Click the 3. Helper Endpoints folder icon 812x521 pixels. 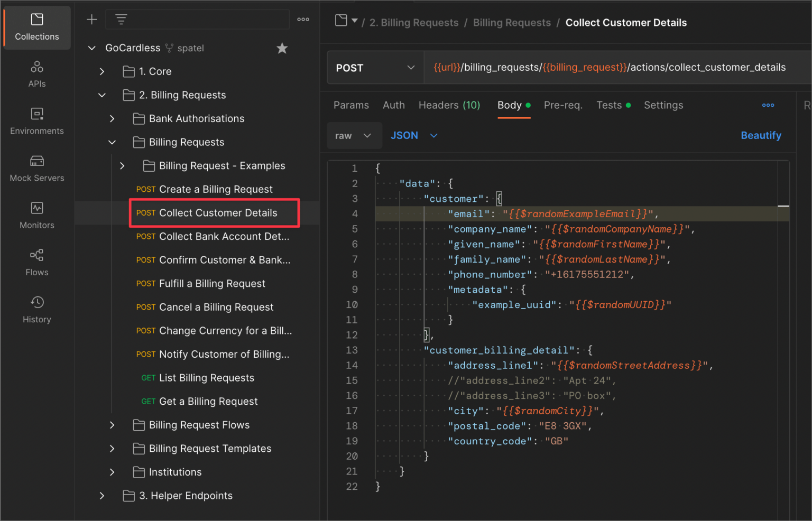(x=128, y=496)
